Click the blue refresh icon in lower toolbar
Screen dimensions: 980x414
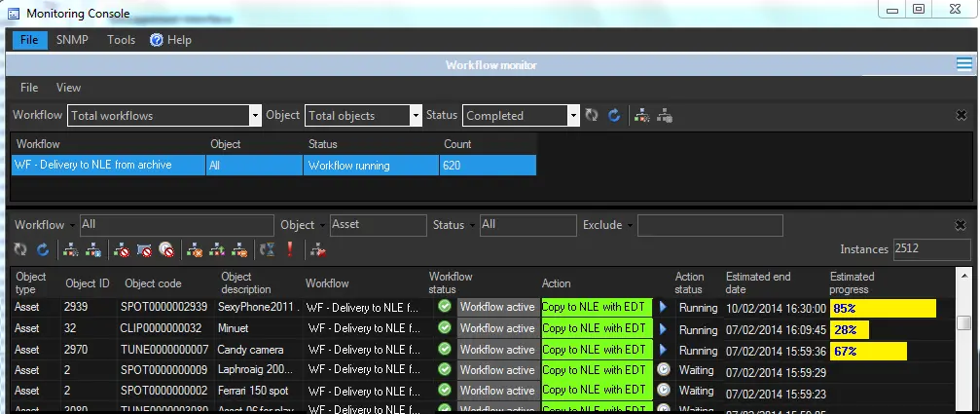click(43, 250)
